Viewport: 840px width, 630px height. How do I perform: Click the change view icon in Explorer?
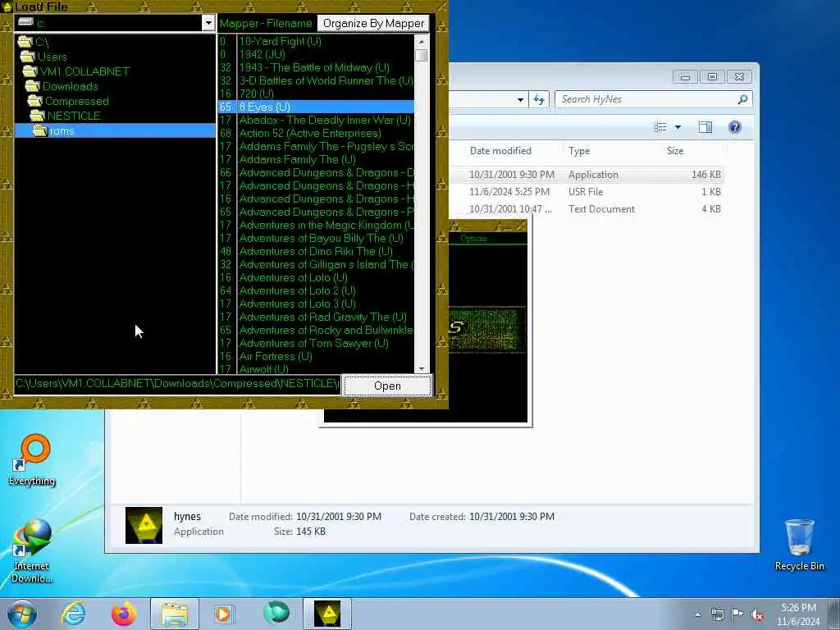click(x=660, y=127)
